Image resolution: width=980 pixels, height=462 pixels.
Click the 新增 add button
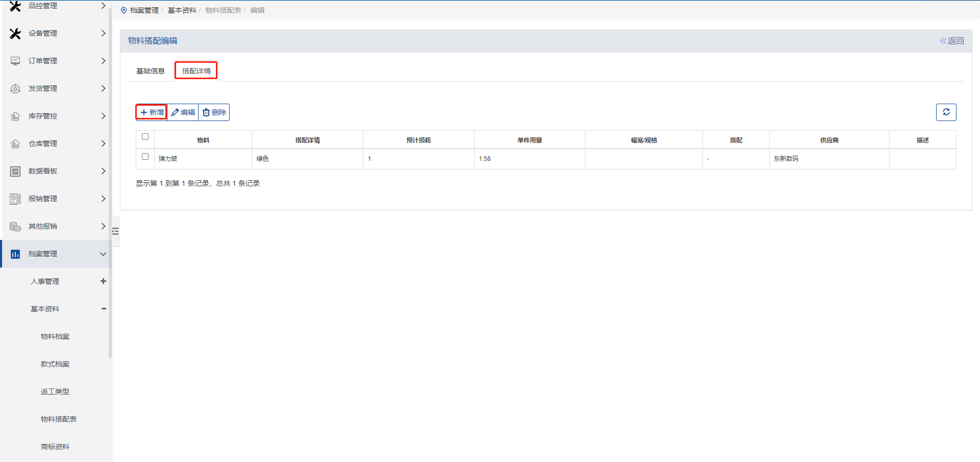(152, 112)
